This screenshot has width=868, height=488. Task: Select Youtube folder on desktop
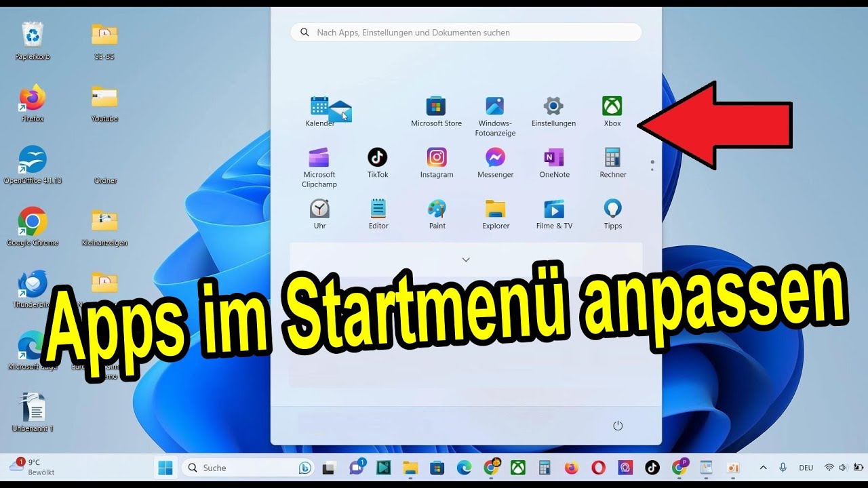104,103
